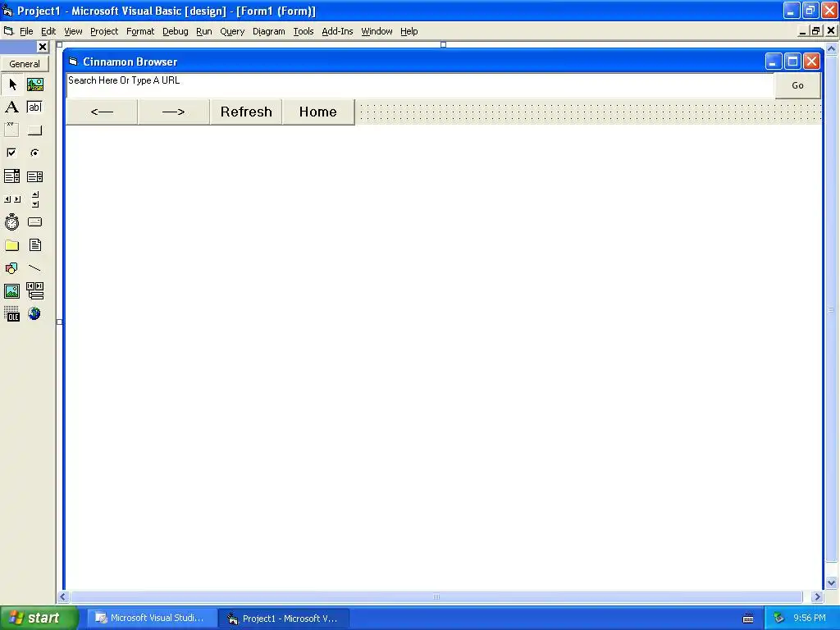Image resolution: width=840 pixels, height=630 pixels.
Task: Open the Debug menu
Action: click(x=176, y=31)
